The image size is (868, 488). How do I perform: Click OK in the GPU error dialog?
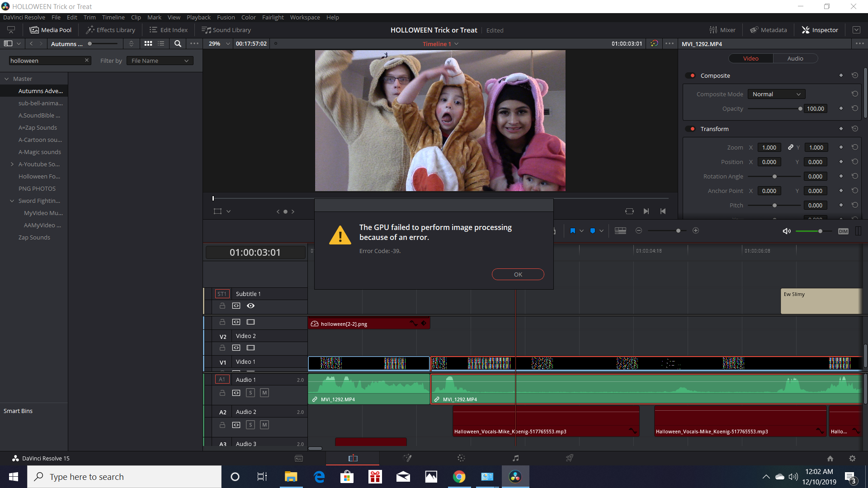click(x=518, y=274)
